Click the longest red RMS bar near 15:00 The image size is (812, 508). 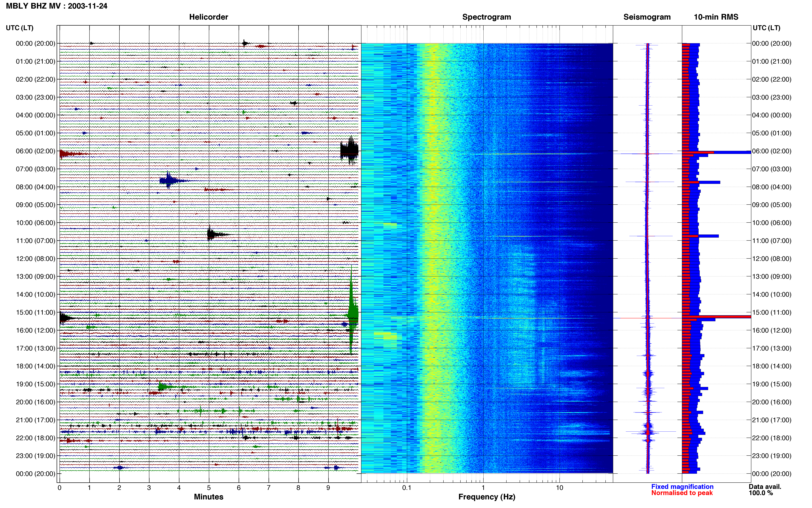pos(717,317)
